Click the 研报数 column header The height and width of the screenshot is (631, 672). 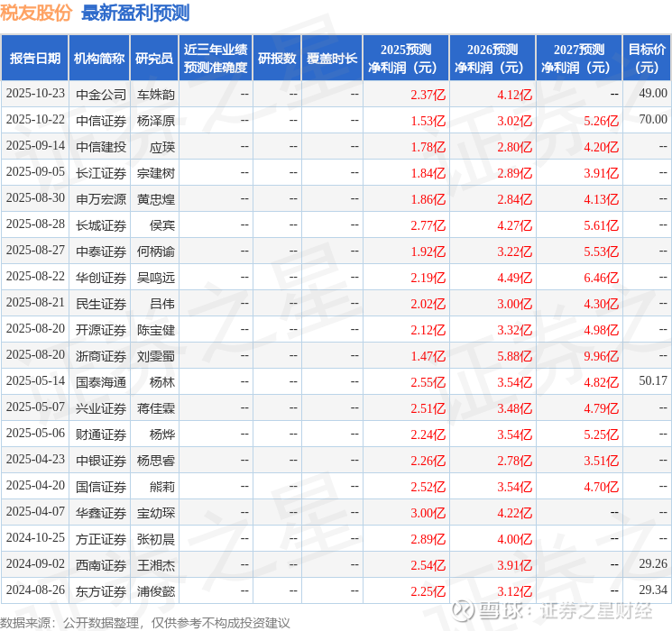click(277, 59)
